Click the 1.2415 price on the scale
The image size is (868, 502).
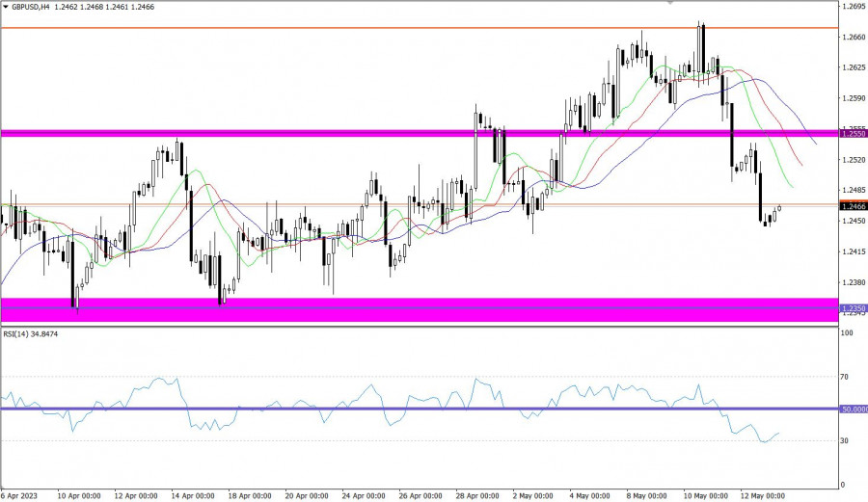click(853, 251)
